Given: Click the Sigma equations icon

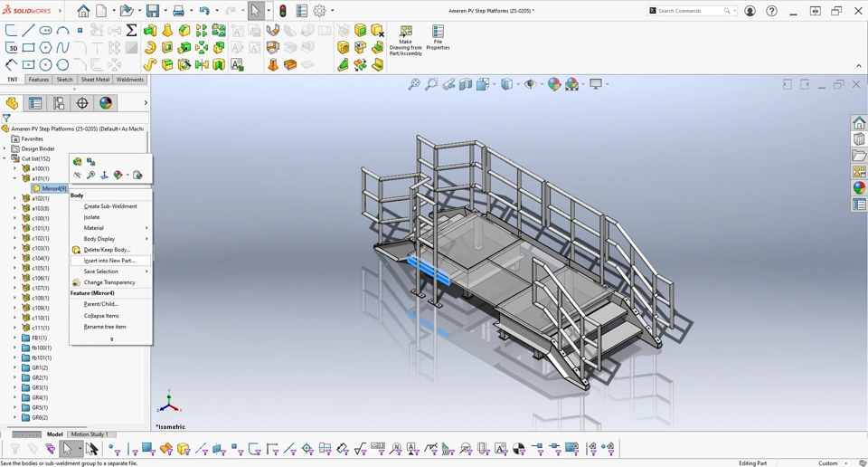Looking at the screenshot, I should click(x=131, y=30).
